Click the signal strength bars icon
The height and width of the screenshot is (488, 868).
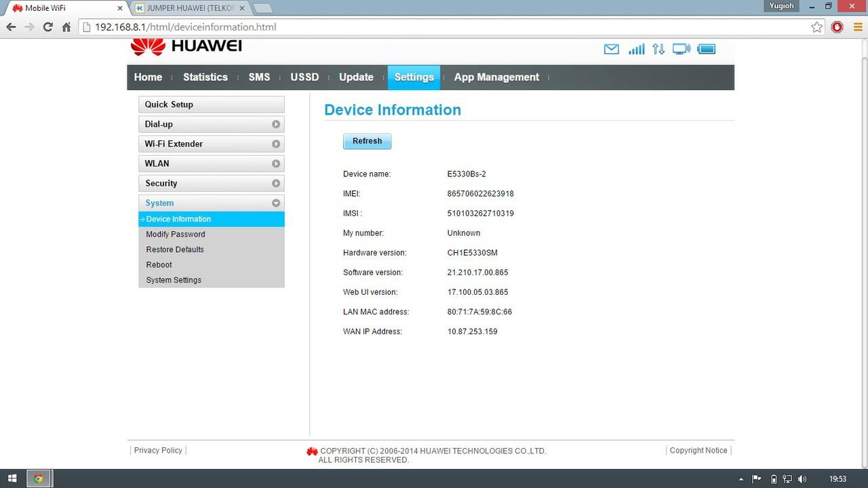(x=636, y=49)
